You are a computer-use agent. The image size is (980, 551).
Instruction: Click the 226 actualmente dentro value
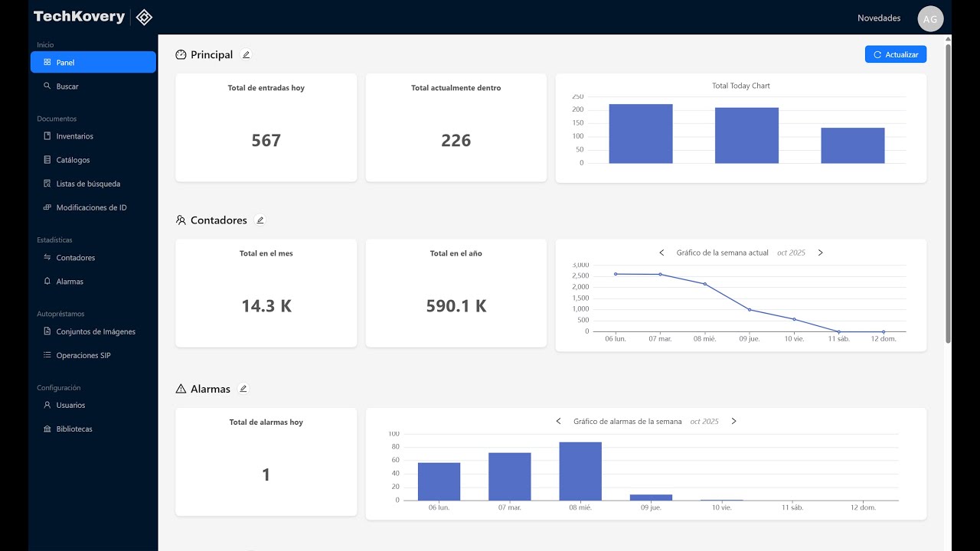coord(456,141)
